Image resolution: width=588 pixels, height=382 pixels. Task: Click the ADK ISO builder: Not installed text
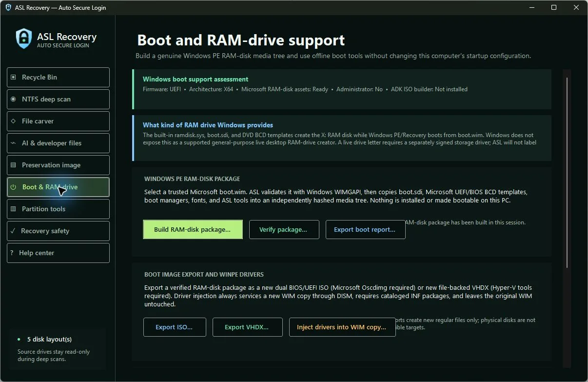(429, 89)
